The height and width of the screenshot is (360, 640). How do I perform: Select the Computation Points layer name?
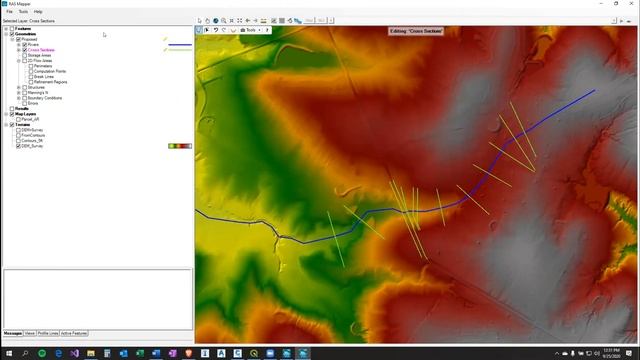point(50,71)
